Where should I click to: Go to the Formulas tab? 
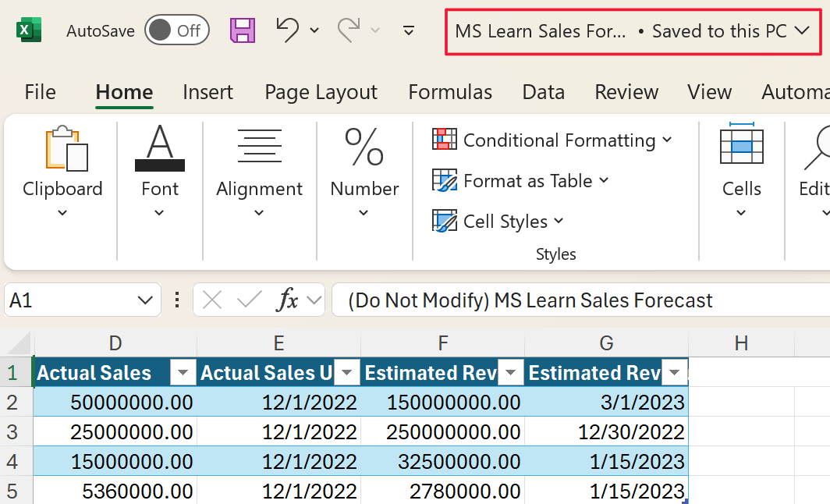click(450, 92)
